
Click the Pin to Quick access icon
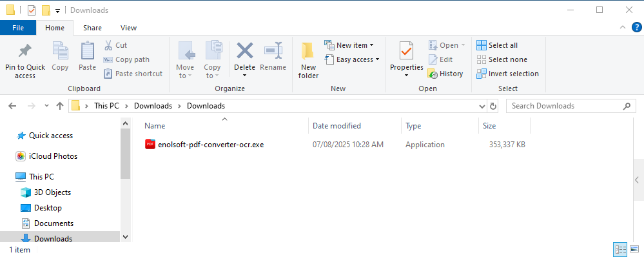pyautogui.click(x=25, y=52)
